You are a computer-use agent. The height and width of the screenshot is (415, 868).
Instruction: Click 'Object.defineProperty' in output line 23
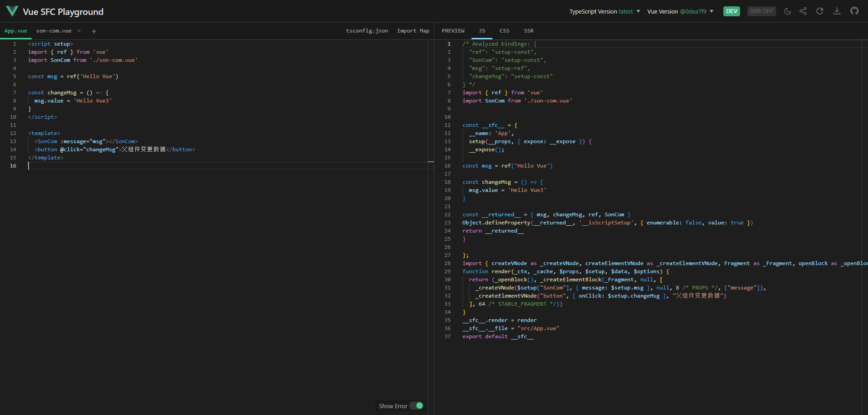click(496, 223)
